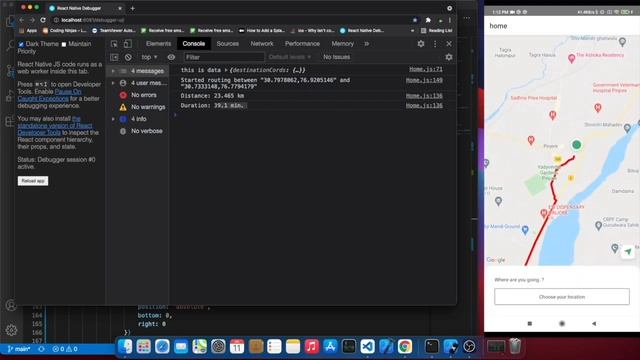640x360 pixels.
Task: Toggle the Maintain Priority checkbox
Action: [x=64, y=44]
